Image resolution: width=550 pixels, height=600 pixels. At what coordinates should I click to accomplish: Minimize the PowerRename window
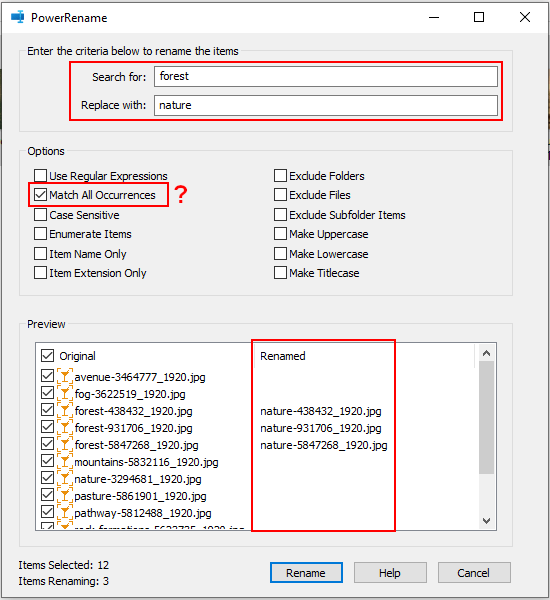434,17
